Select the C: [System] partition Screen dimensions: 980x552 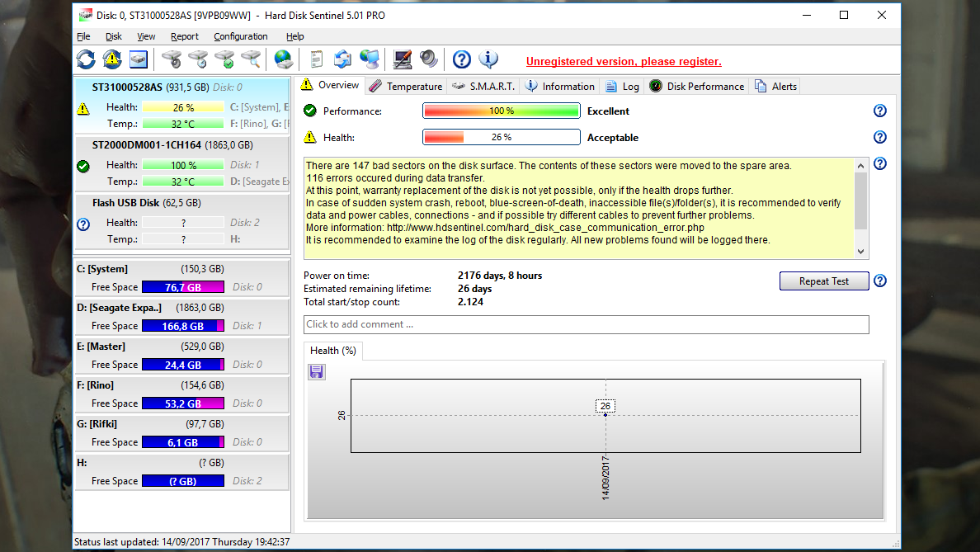click(181, 277)
